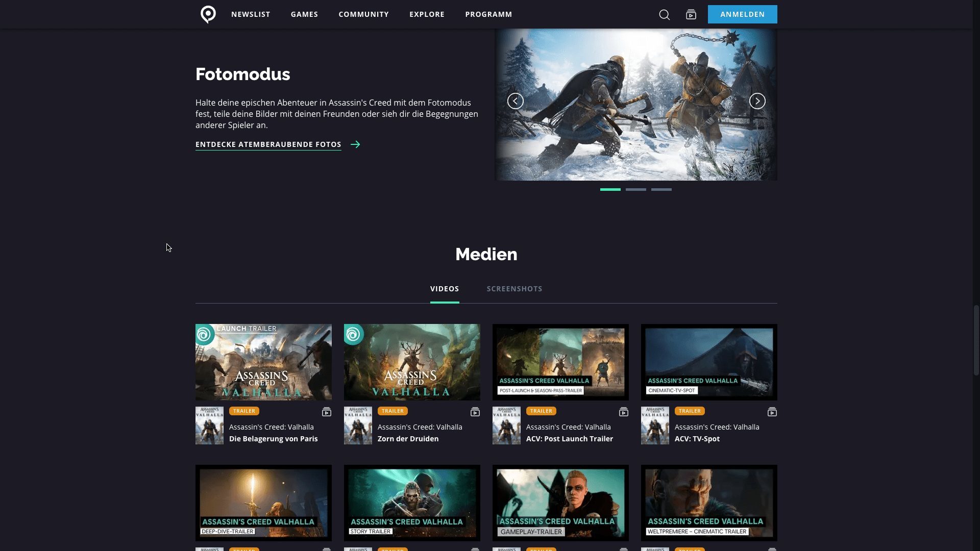
Task: Play the Gameplay-Trailer thumbnail
Action: [x=560, y=503]
